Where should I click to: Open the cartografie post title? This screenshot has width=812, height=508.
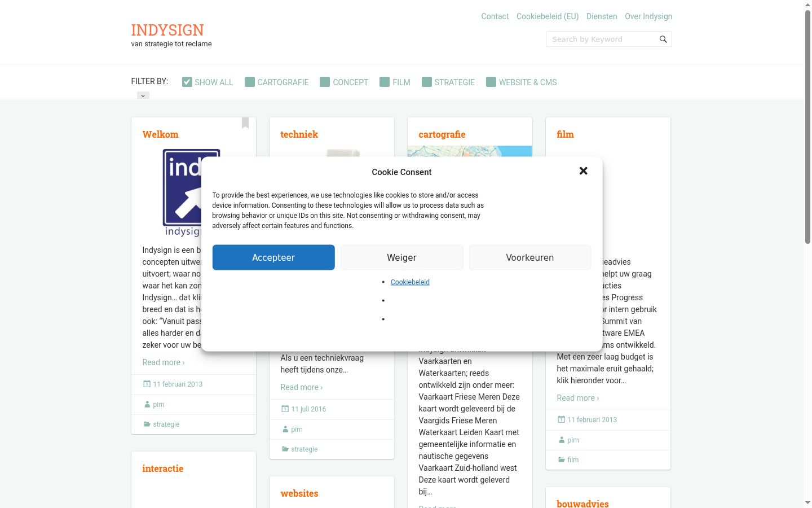442,134
